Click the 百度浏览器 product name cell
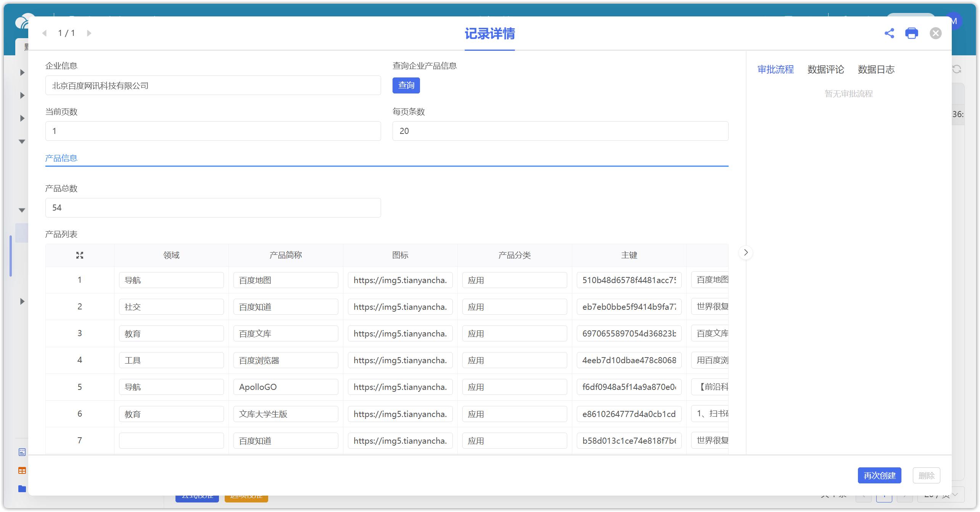The width and height of the screenshot is (980, 512). (286, 360)
